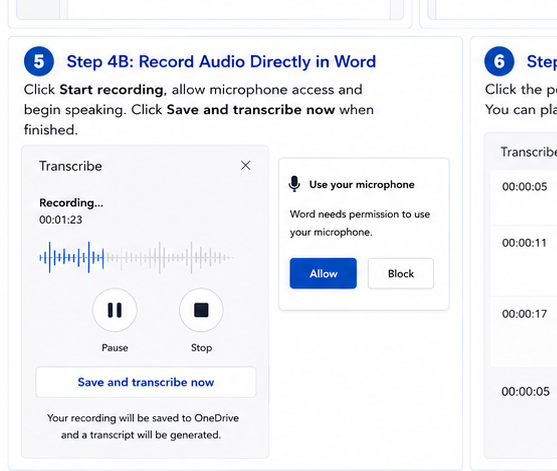Click the microphone icon in permission dialog
This screenshot has height=471, width=557.
(x=294, y=184)
